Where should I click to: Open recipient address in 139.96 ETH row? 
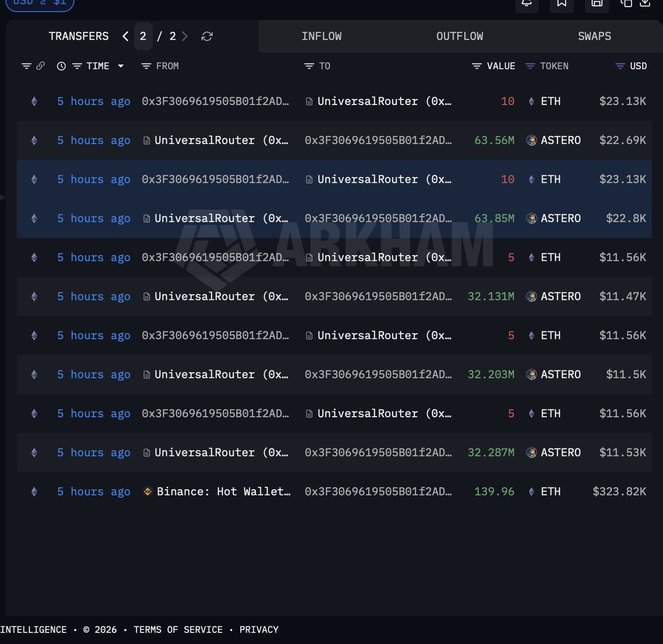pos(378,491)
